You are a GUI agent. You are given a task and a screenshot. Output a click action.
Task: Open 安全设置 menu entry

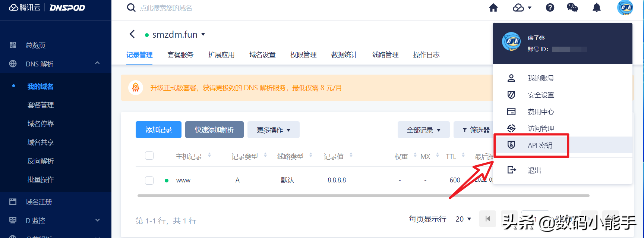coord(563,95)
